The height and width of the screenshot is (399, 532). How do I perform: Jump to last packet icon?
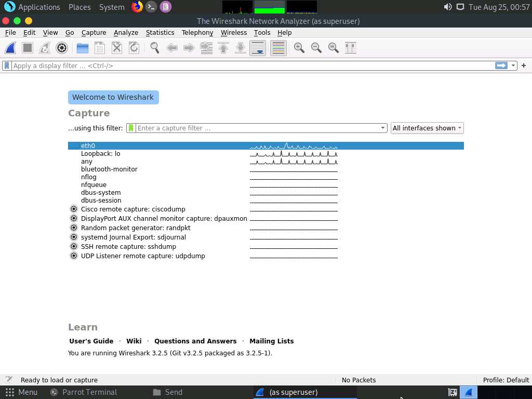(x=241, y=48)
